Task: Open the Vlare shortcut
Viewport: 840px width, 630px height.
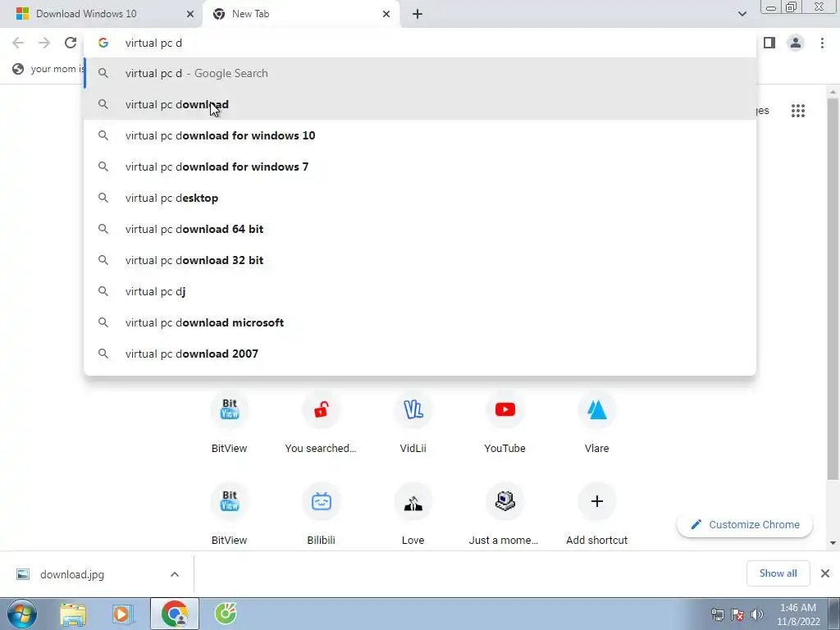Action: coord(597,422)
